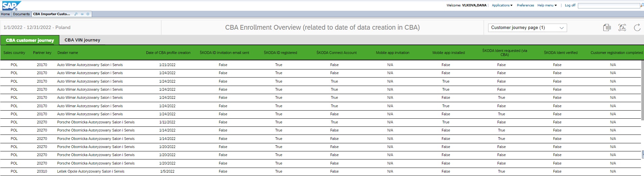Click the table vertical scrollbar
The width and height of the screenshot is (644, 176).
click(642, 90)
